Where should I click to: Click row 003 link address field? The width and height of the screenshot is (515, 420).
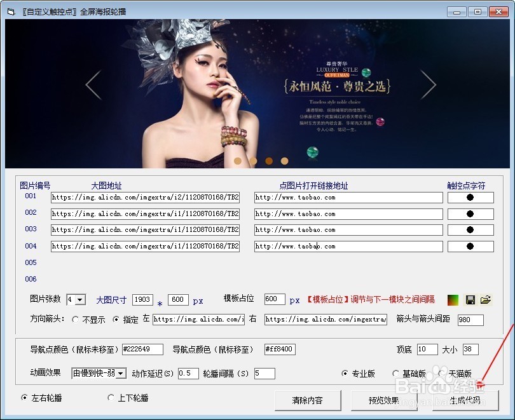coord(348,230)
